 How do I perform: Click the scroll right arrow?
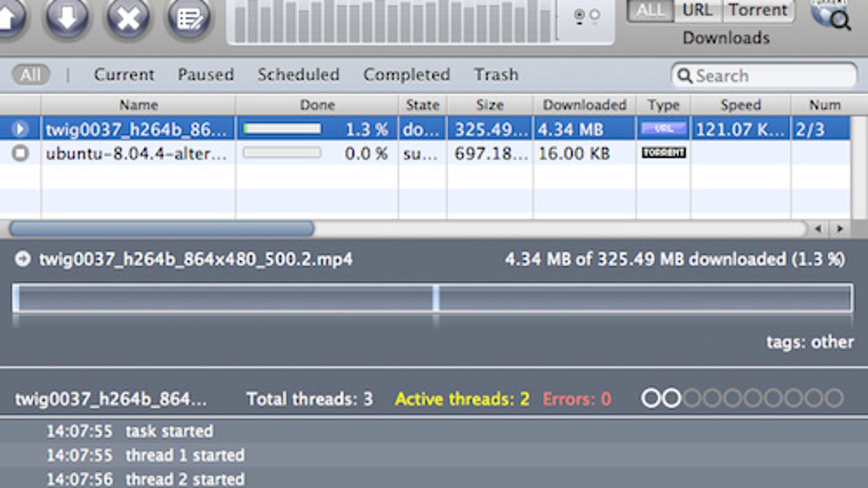840,228
